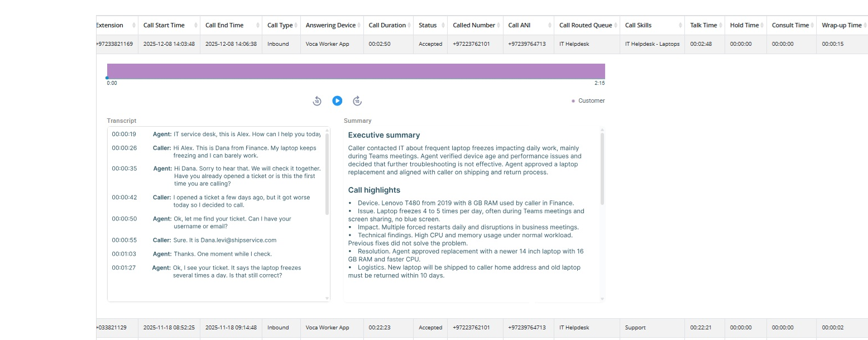
Task: Click the Talk Time column header
Action: 703,25
